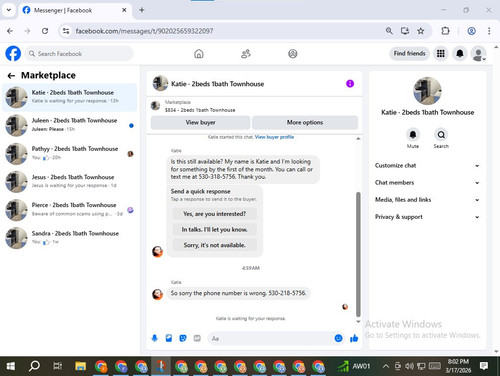500x376 pixels.
Task: Open the Juleen conversation
Action: [69, 125]
